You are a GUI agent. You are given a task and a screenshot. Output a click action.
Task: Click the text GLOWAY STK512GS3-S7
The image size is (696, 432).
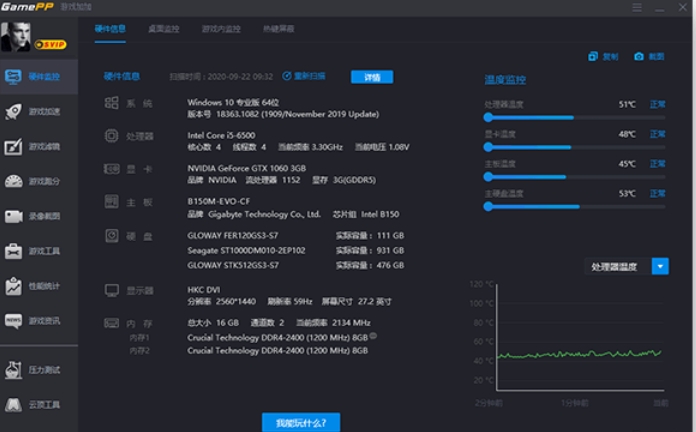[233, 265]
